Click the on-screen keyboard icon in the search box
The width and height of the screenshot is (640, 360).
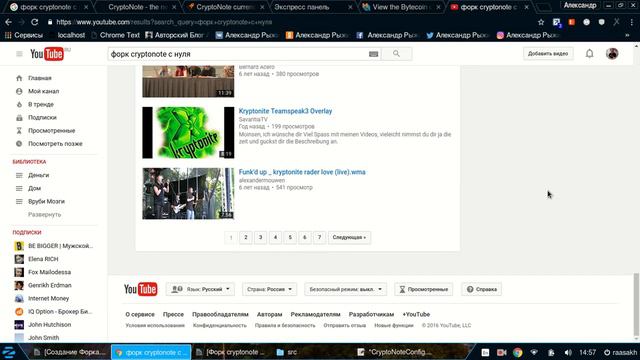pyautogui.click(x=373, y=54)
